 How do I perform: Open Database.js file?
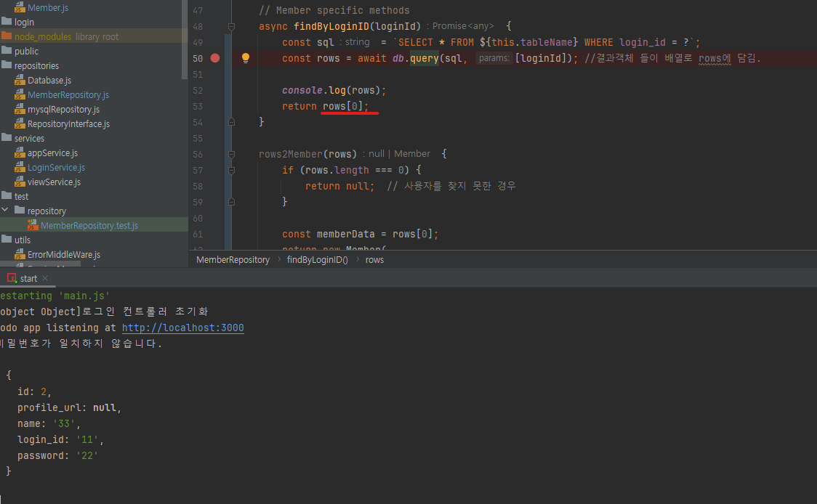(49, 80)
